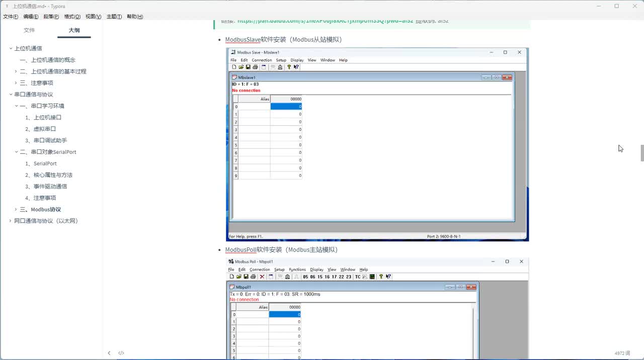Jump to 1、上位机接口 heading
Image resolution: width=644 pixels, height=360 pixels.
tap(43, 118)
